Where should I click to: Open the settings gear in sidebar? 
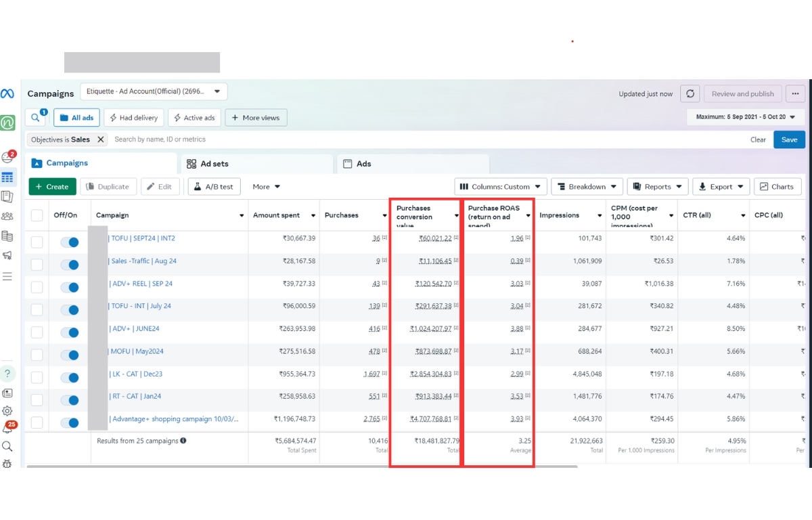tap(7, 410)
